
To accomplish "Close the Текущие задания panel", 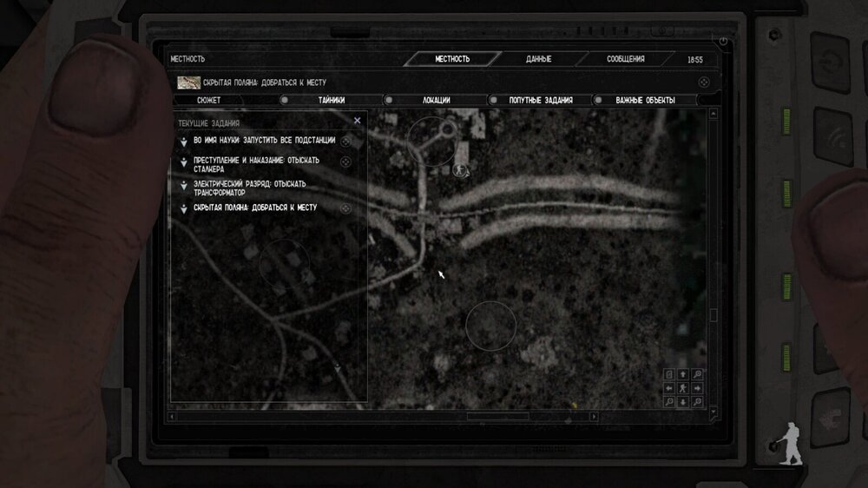I will click(x=358, y=122).
